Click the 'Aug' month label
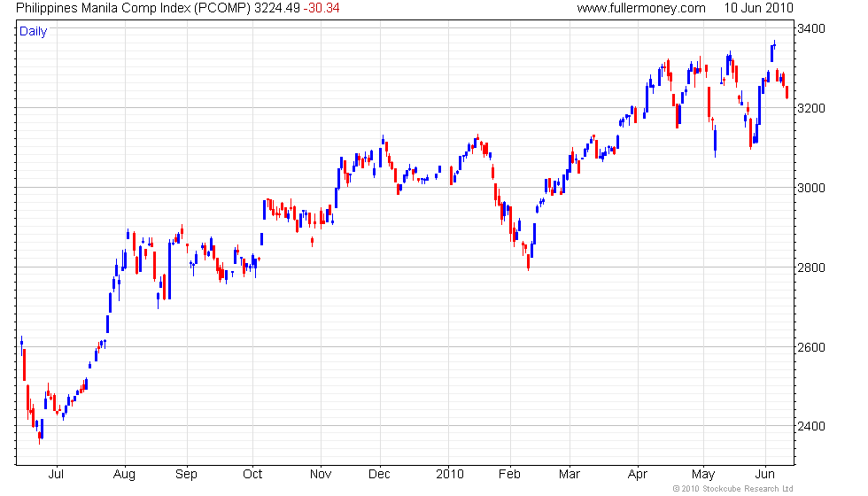The height and width of the screenshot is (496, 868). 124,475
